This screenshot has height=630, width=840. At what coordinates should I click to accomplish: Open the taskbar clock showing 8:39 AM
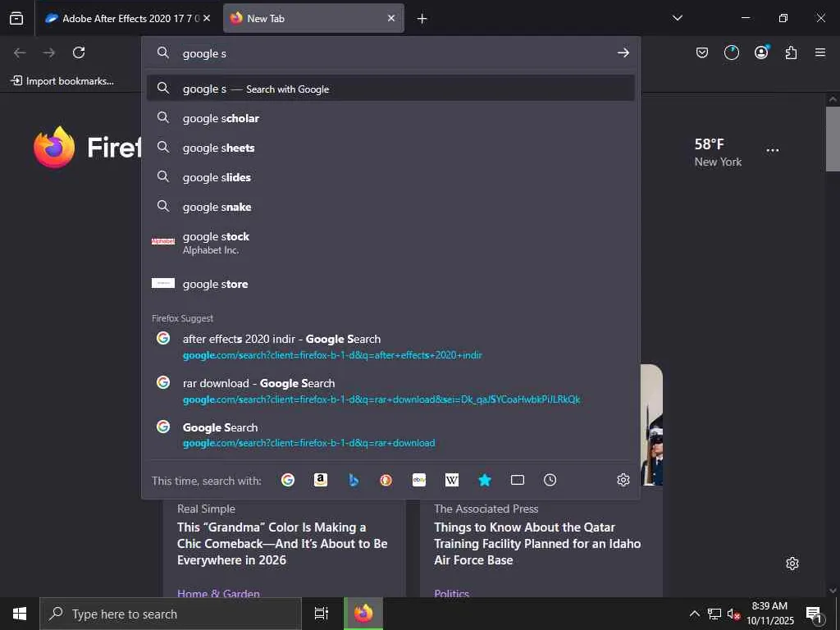[x=769, y=614]
